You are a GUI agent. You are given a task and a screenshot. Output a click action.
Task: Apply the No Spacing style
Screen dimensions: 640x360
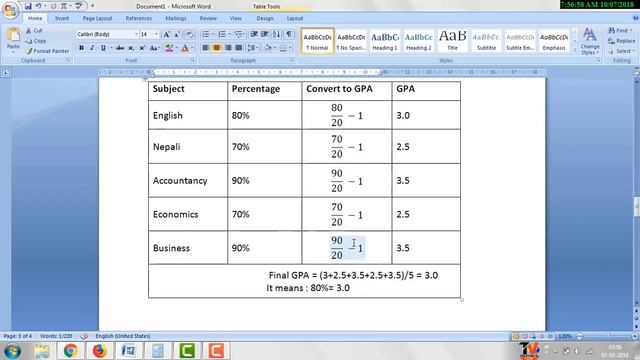(351, 40)
